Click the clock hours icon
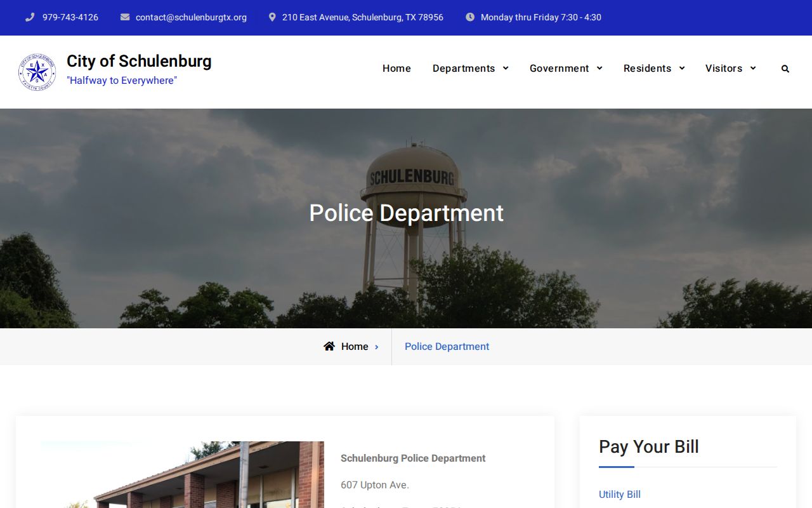This screenshot has height=508, width=812. [470, 17]
